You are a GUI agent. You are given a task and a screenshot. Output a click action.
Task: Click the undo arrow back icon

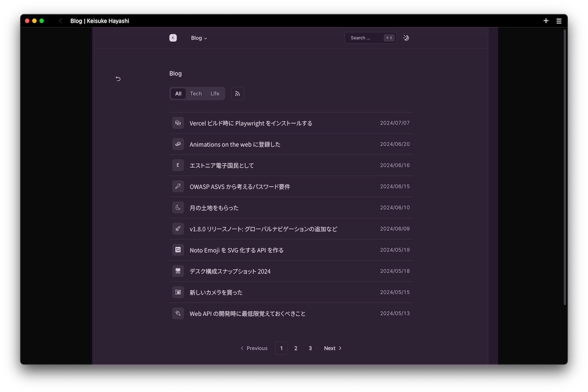[118, 79]
